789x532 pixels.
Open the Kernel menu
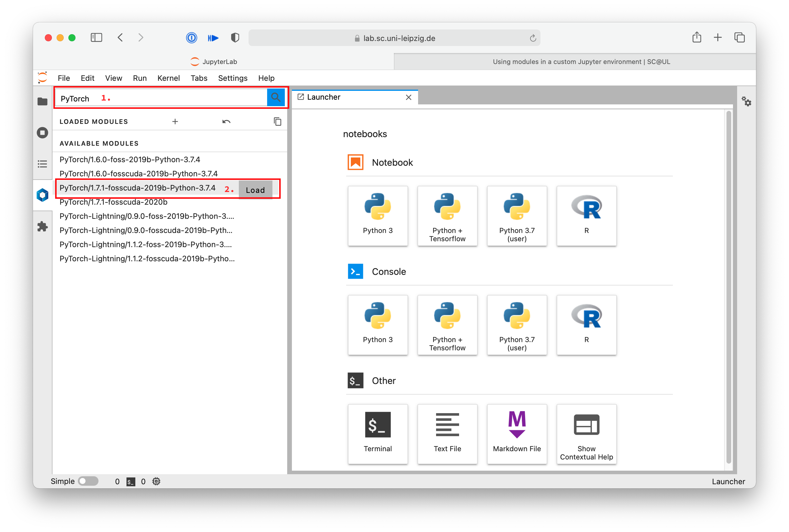click(168, 78)
